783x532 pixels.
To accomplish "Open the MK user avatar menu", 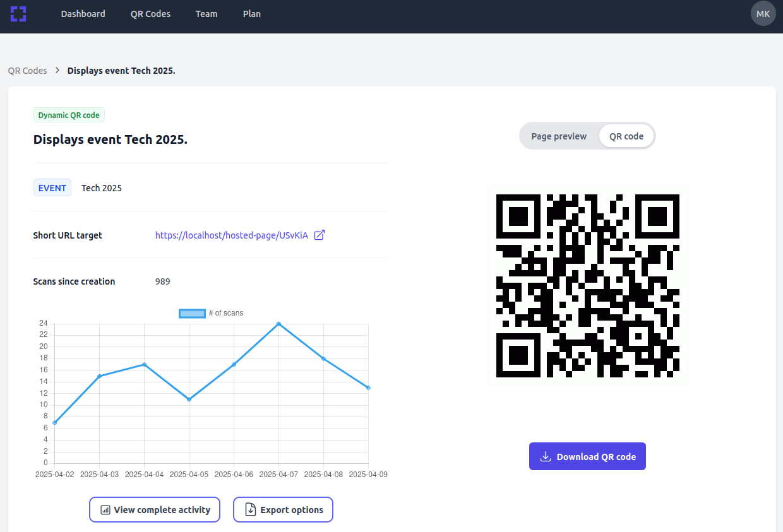I will 763,13.
